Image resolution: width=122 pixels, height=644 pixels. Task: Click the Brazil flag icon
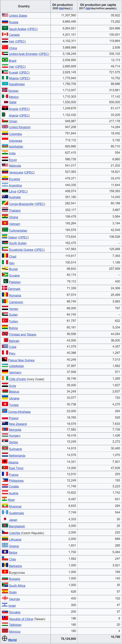point(5,60)
